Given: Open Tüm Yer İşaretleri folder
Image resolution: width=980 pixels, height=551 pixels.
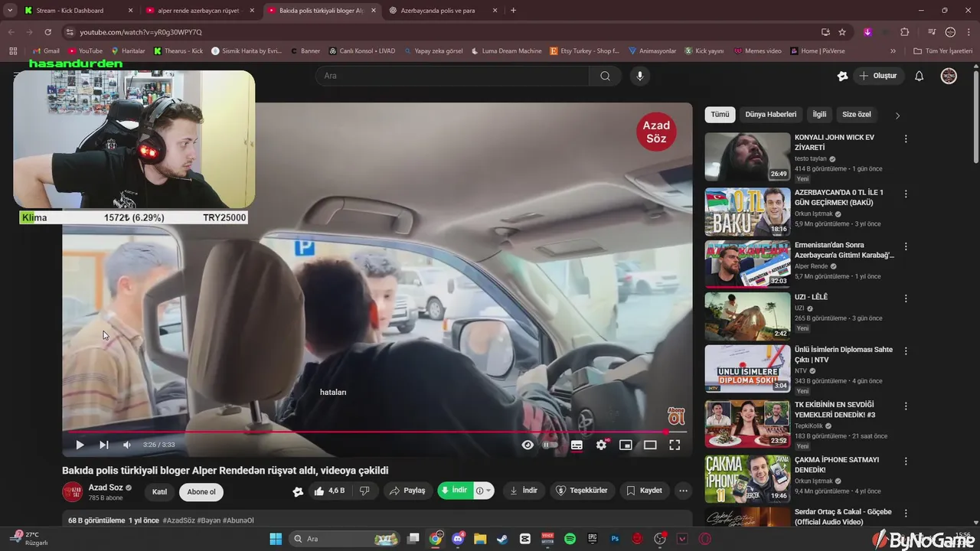Looking at the screenshot, I should [x=942, y=51].
